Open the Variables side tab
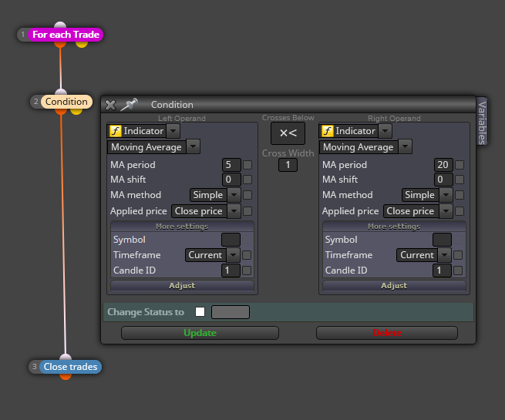Screen dimensions: 505x420 [x=482, y=123]
